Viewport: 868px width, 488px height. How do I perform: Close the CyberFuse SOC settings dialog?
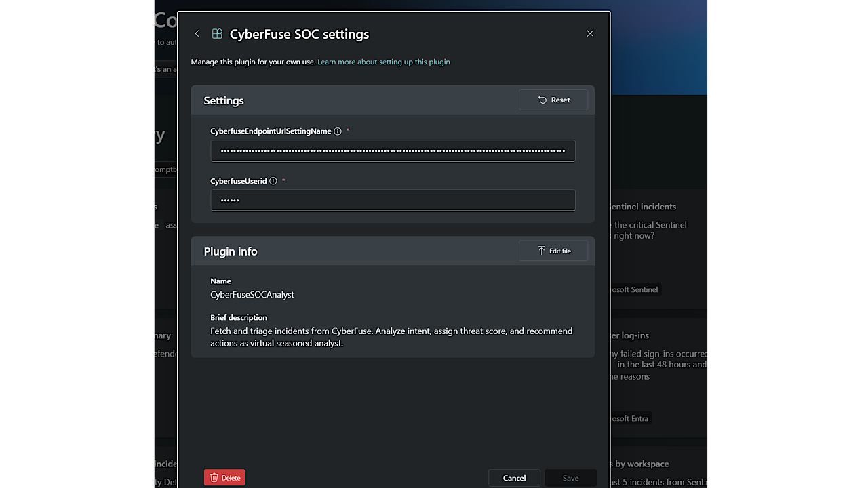590,34
